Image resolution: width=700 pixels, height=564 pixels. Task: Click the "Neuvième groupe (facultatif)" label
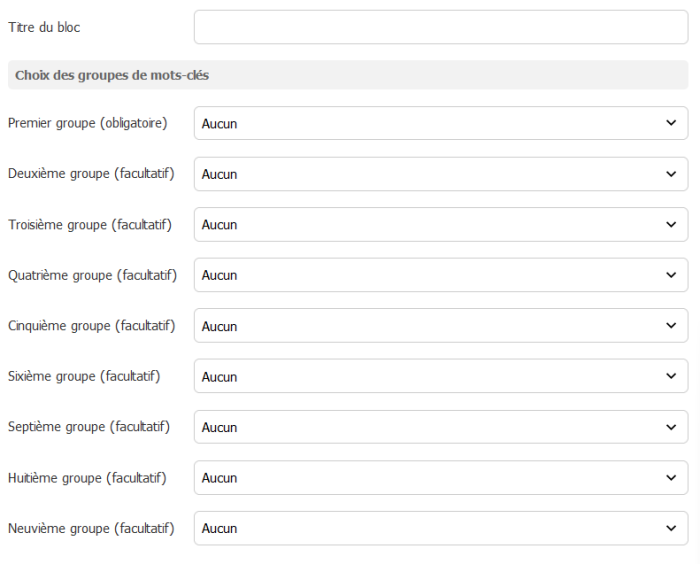point(91,528)
